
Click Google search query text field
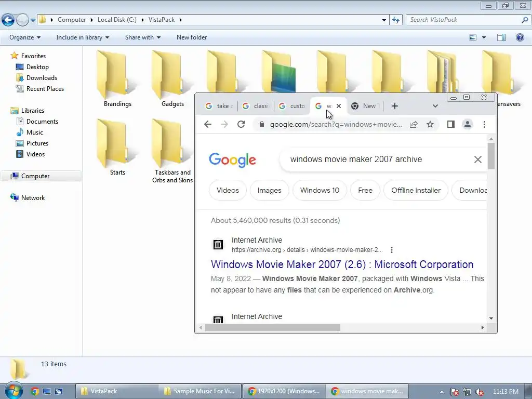356,159
